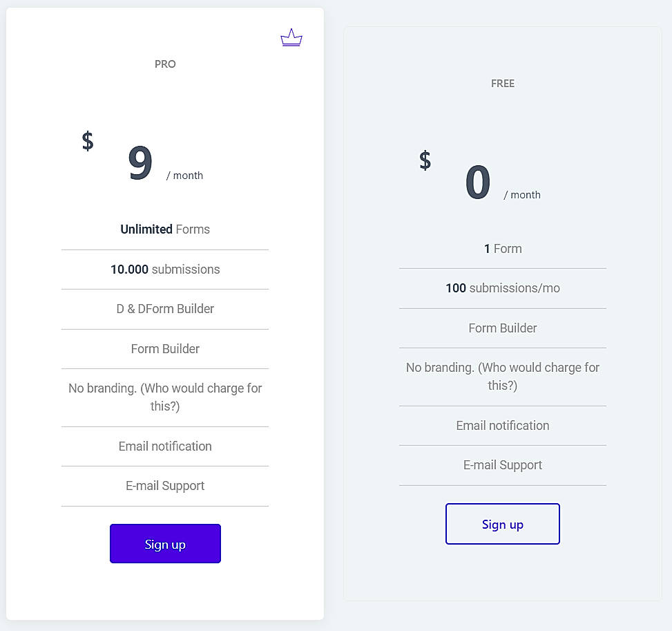Click the Sign up button on Free plan

502,524
